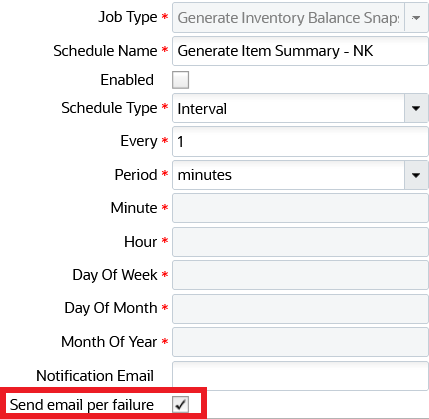
Task: Click the Day Of Week field
Action: click(x=300, y=275)
